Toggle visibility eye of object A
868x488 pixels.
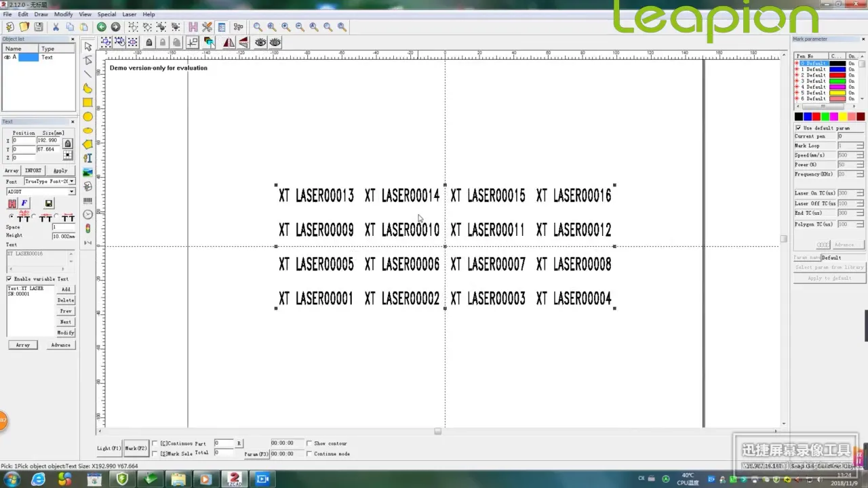tap(7, 57)
